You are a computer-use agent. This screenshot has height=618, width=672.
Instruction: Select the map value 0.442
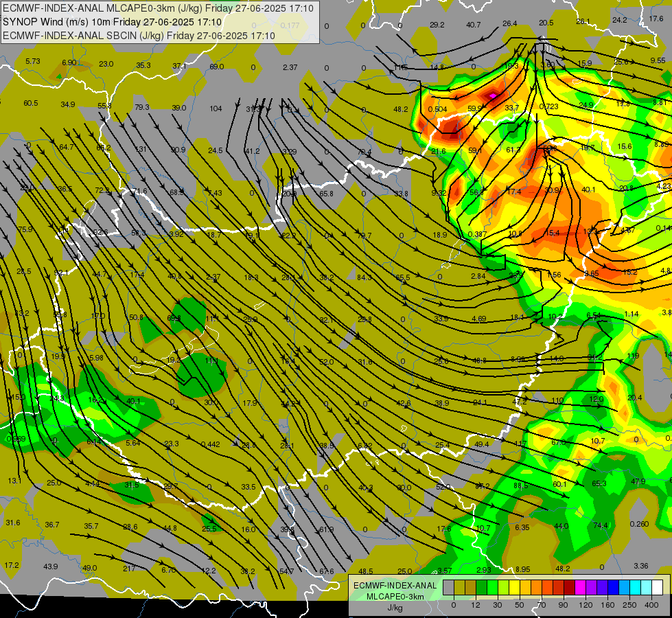(x=211, y=444)
